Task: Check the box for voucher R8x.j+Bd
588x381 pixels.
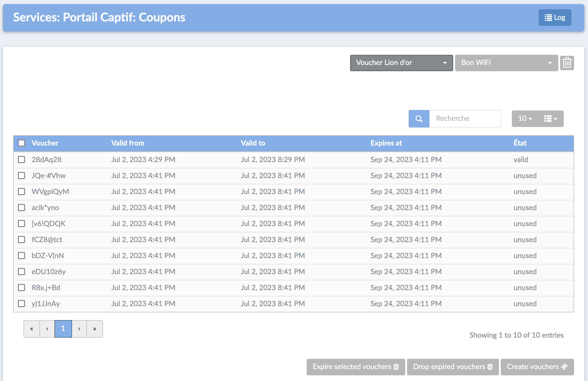Action: (21, 288)
